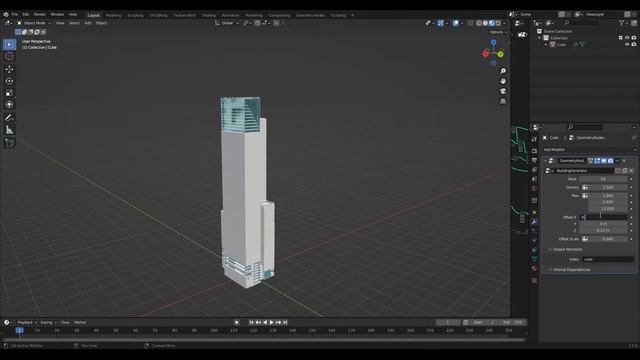Open the Tool properties tab icon
Viewport: 640px width, 360px height.
pos(534,140)
